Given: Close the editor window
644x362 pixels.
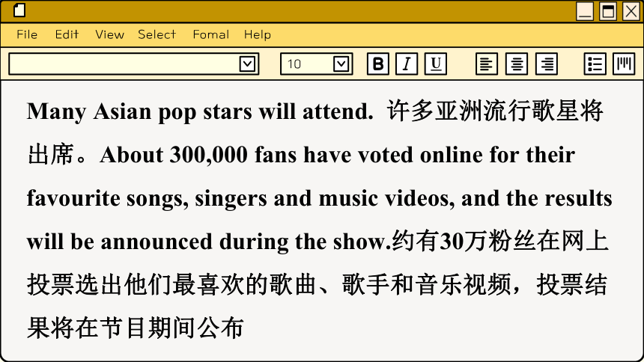Looking at the screenshot, I should (631, 11).
